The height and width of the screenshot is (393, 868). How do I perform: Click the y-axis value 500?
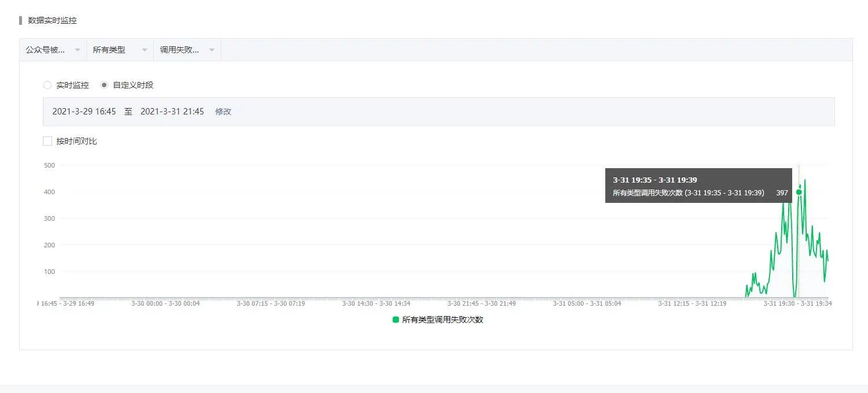point(49,165)
